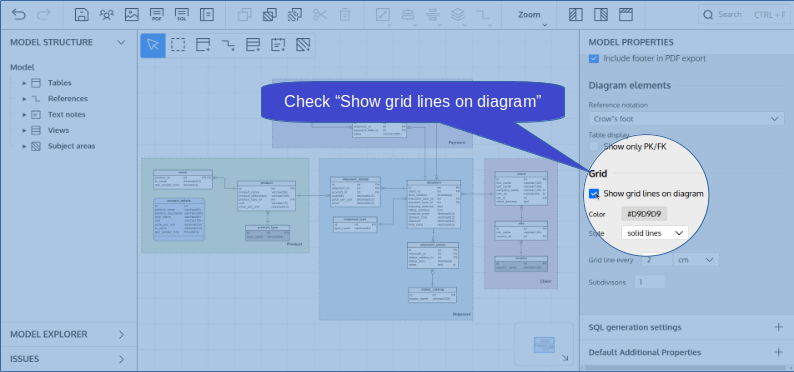794x372 pixels.
Task: Export the diagram as an image
Action: (x=132, y=15)
